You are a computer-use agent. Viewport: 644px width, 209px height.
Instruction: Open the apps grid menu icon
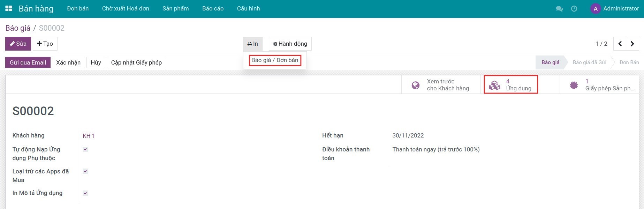pyautogui.click(x=9, y=8)
